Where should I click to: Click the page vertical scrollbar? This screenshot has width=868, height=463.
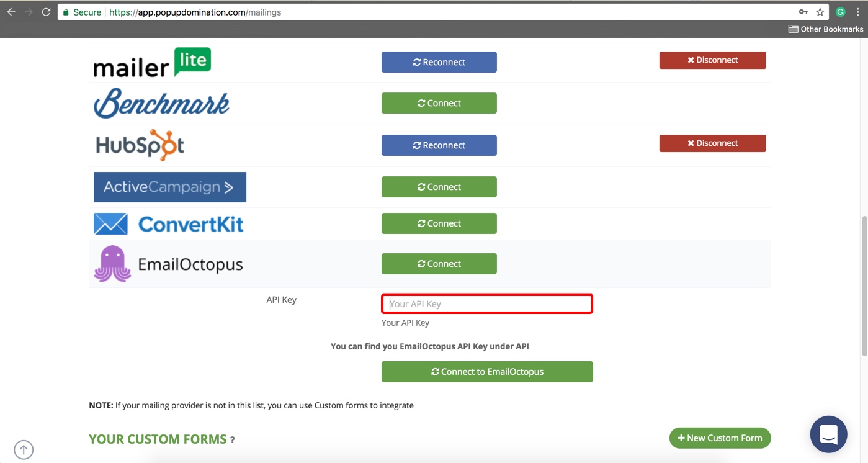pyautogui.click(x=864, y=286)
